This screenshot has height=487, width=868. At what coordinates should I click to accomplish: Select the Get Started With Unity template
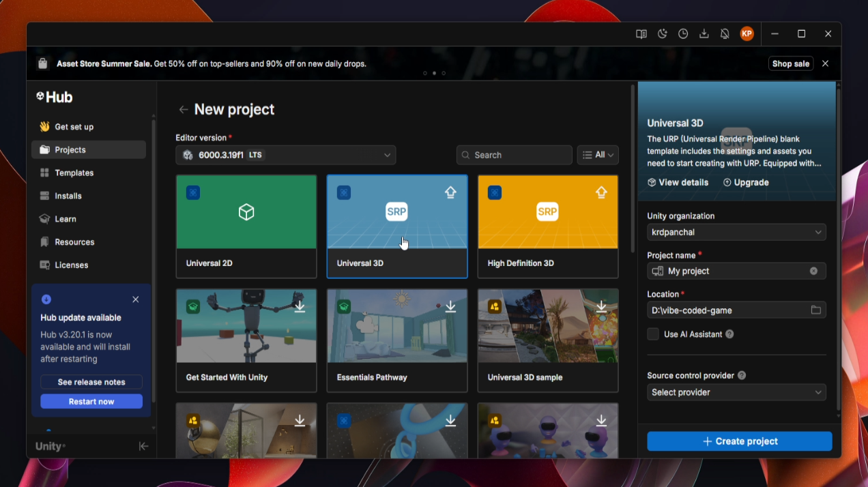[246, 340]
